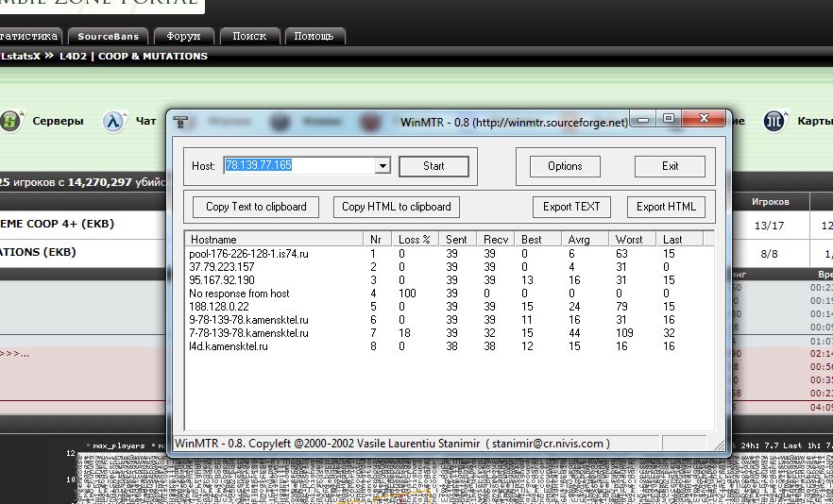Click the WinMTR title bar app icon
The height and width of the screenshot is (504, 833).
pos(180,122)
